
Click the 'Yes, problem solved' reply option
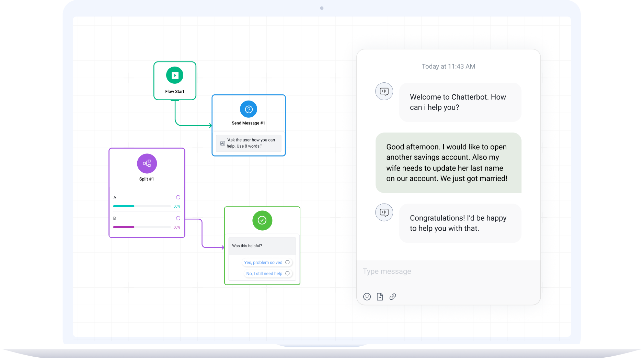(263, 262)
